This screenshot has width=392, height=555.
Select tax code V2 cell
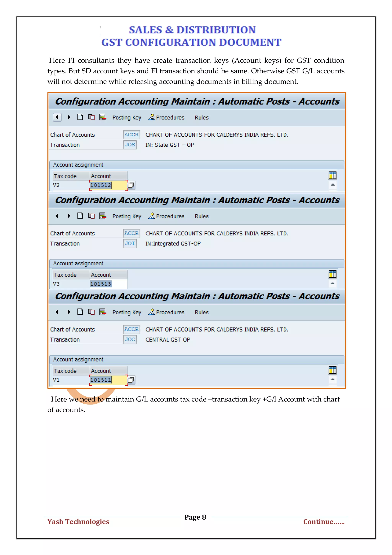pyautogui.click(x=71, y=185)
